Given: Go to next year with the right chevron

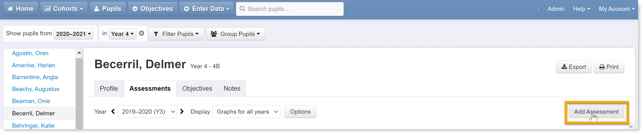Looking at the screenshot, I should coord(182,112).
